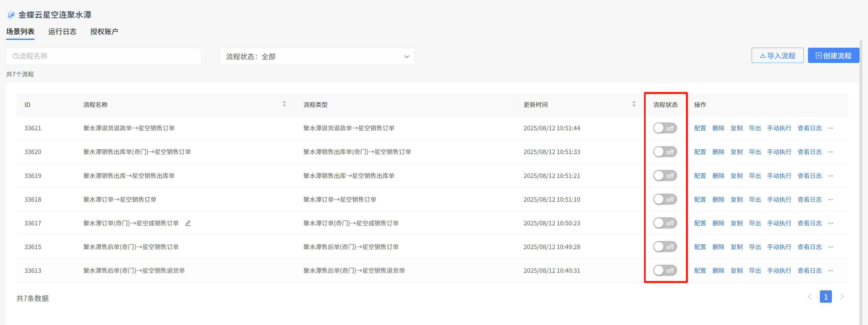Click timestamp 2025/08/12 10:49:28

552,247
